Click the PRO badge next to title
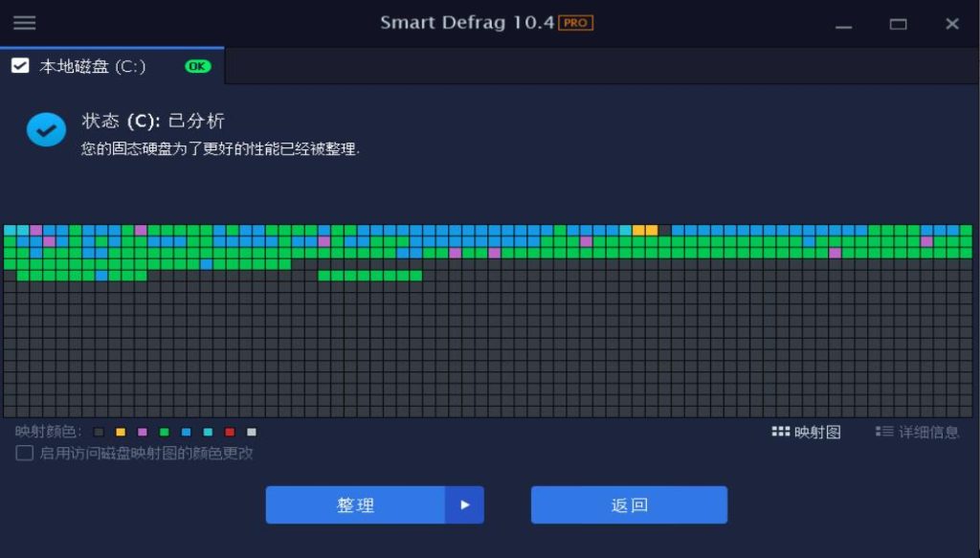This screenshot has width=980, height=558. click(575, 23)
